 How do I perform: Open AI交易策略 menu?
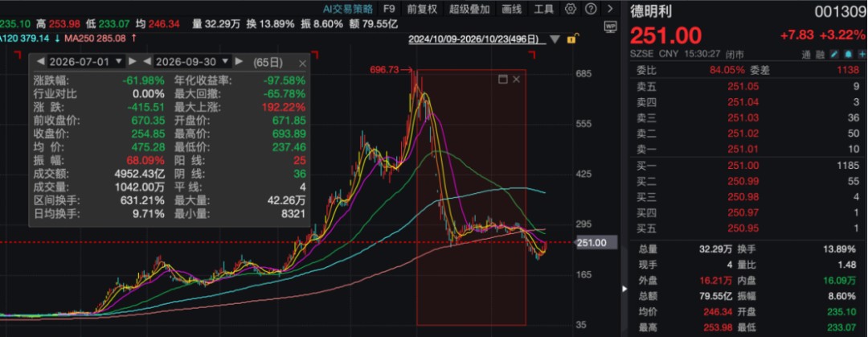tap(350, 9)
